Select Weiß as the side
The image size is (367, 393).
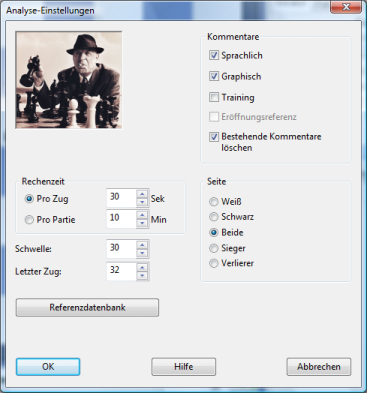coord(214,202)
